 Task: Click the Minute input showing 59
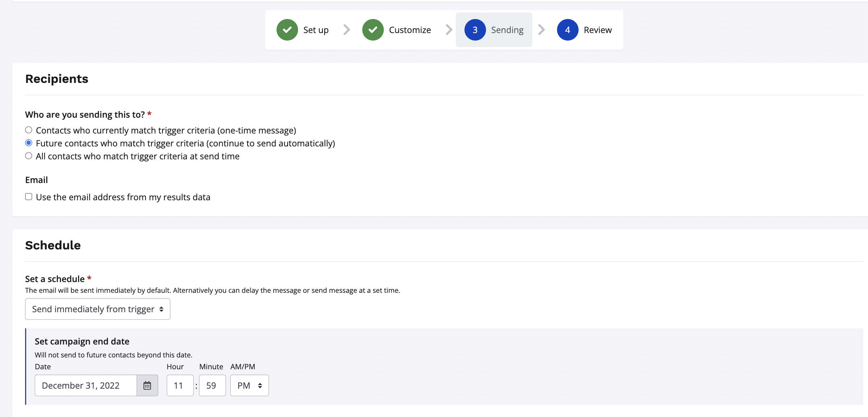coord(212,385)
